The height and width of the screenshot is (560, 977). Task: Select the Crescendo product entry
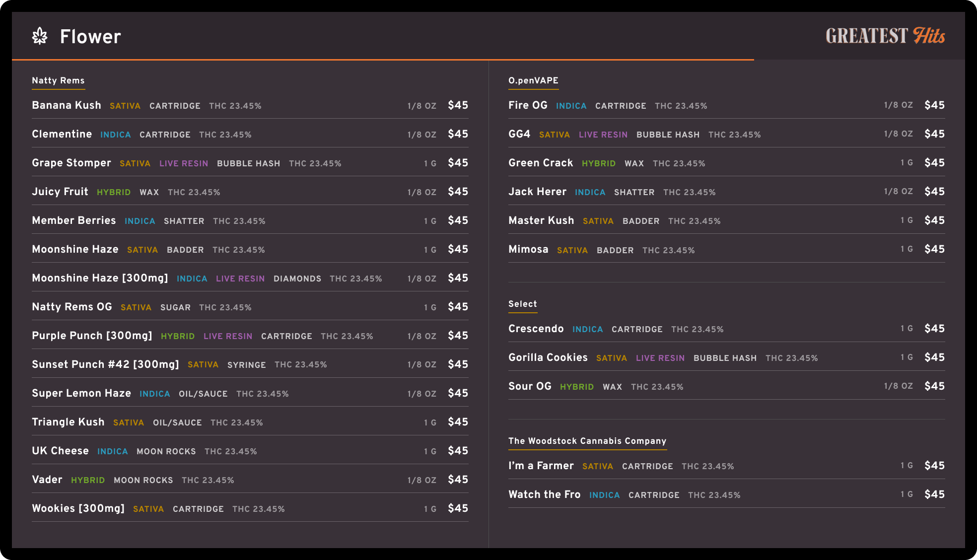pos(536,329)
